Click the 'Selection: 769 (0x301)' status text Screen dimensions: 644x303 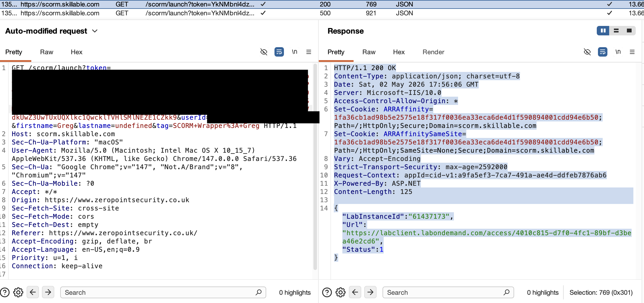click(x=601, y=292)
